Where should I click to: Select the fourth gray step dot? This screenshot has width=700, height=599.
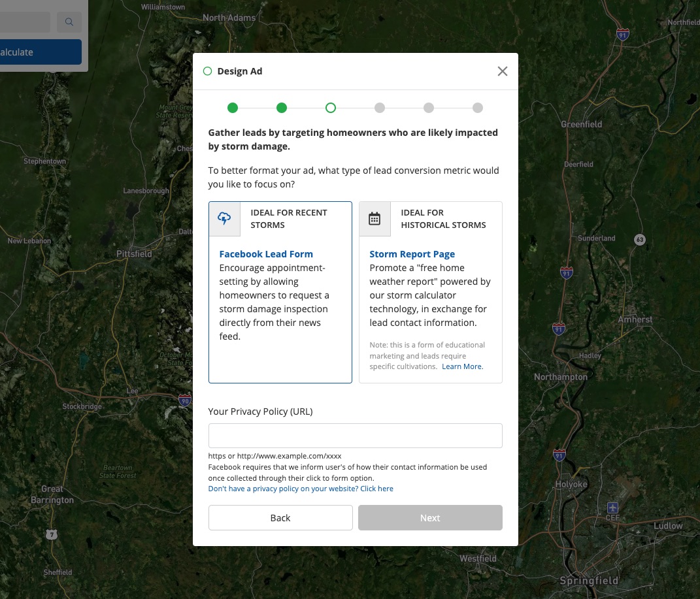tap(380, 108)
